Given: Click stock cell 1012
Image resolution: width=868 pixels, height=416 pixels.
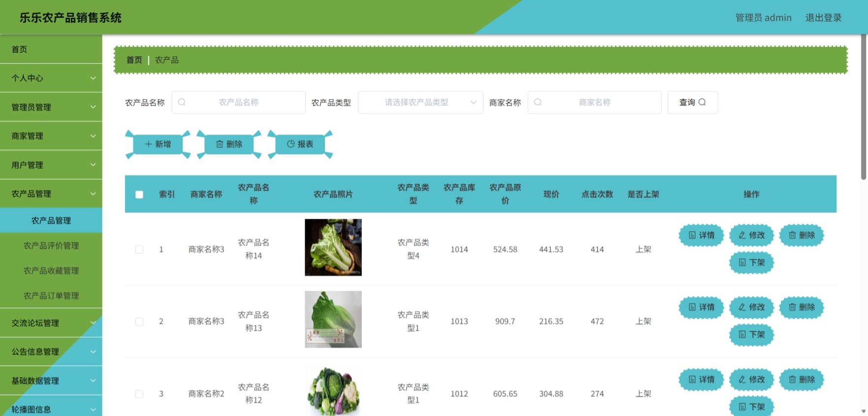Looking at the screenshot, I should (x=459, y=394).
